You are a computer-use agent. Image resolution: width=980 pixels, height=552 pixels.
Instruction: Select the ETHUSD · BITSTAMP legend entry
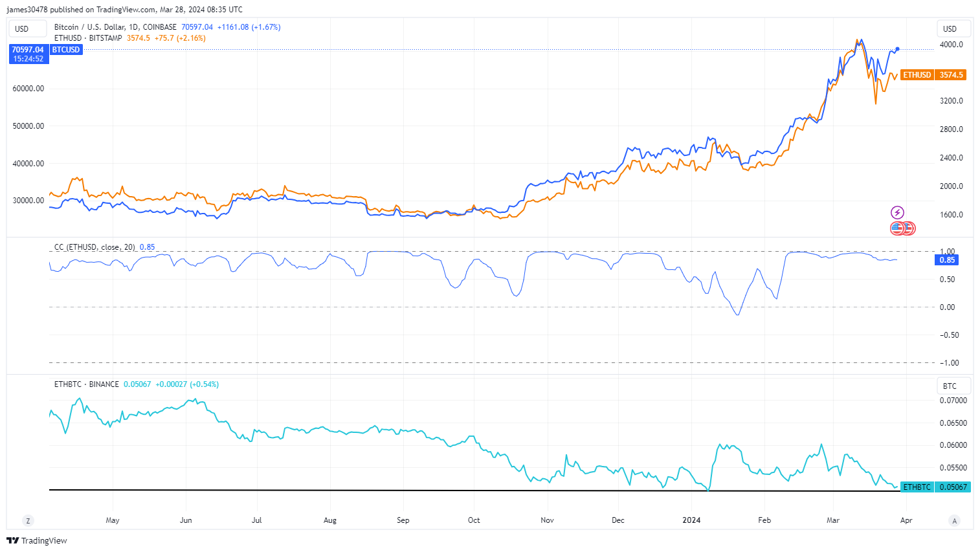tap(88, 38)
